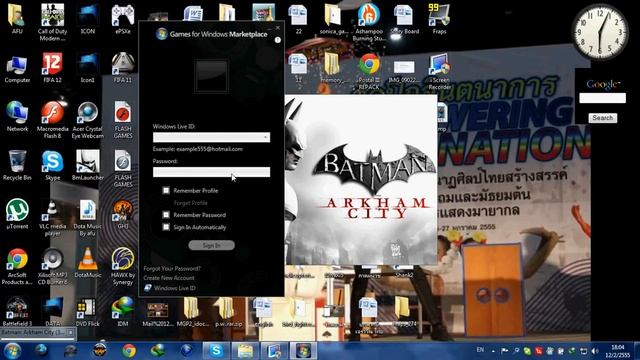The image size is (640, 360).
Task: Toggle Sign In Automatically checkbox
Action: 166,227
